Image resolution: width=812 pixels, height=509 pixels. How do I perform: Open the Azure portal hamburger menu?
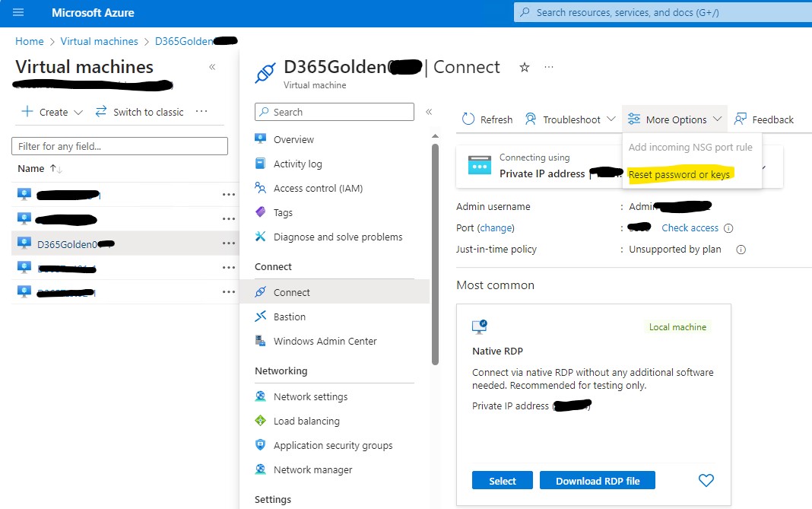[x=18, y=12]
